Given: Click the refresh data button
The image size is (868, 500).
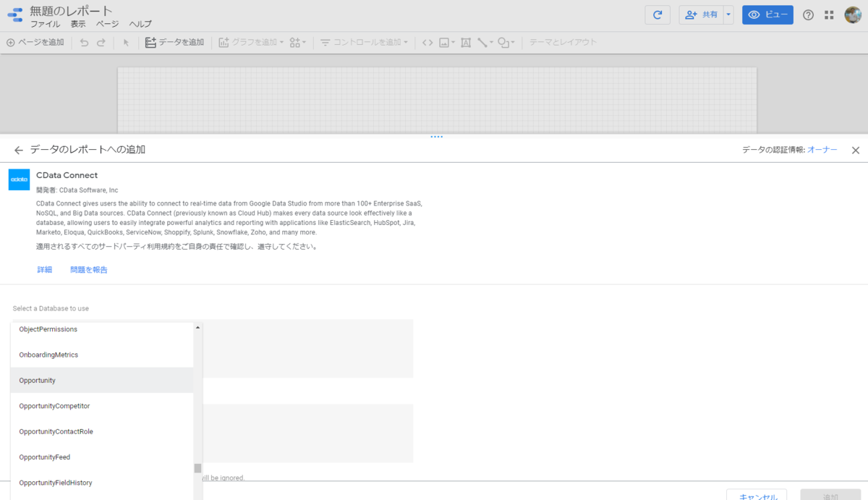Looking at the screenshot, I should pyautogui.click(x=658, y=14).
